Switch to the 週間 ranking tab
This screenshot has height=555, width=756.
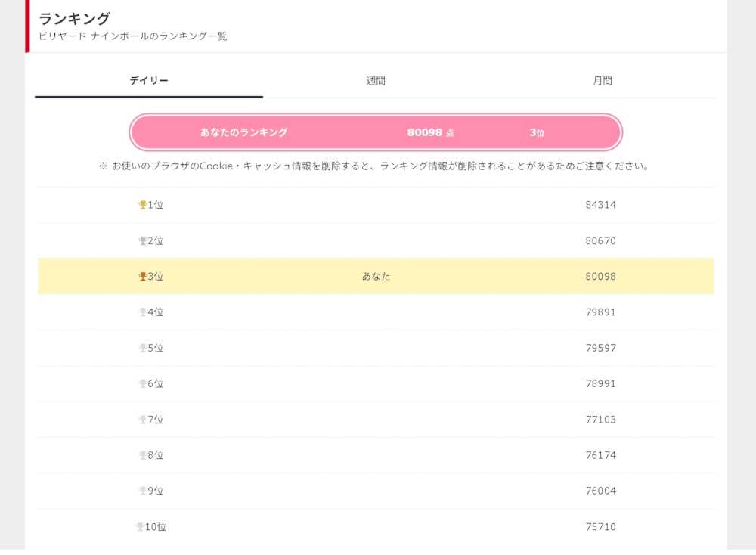[x=376, y=81]
